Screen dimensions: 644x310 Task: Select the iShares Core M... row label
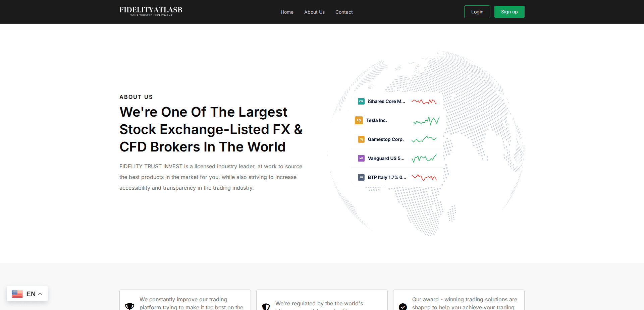(x=386, y=101)
